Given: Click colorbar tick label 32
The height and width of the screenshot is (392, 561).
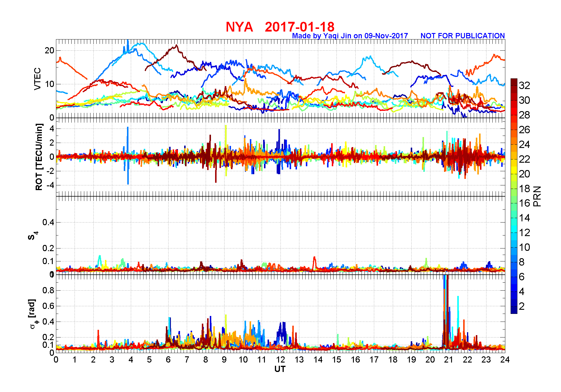Looking at the screenshot, I should [524, 86].
